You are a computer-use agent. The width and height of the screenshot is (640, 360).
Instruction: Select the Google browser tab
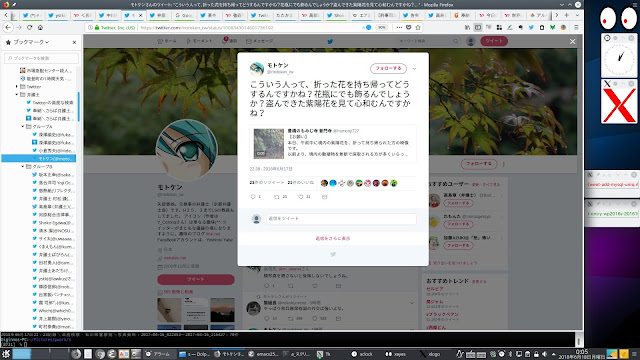click(184, 15)
